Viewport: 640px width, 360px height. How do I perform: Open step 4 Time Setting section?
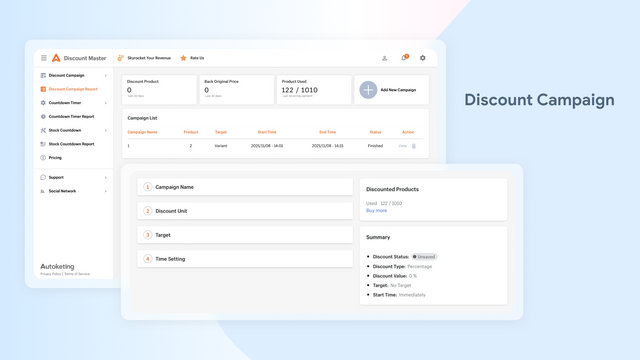click(x=245, y=259)
